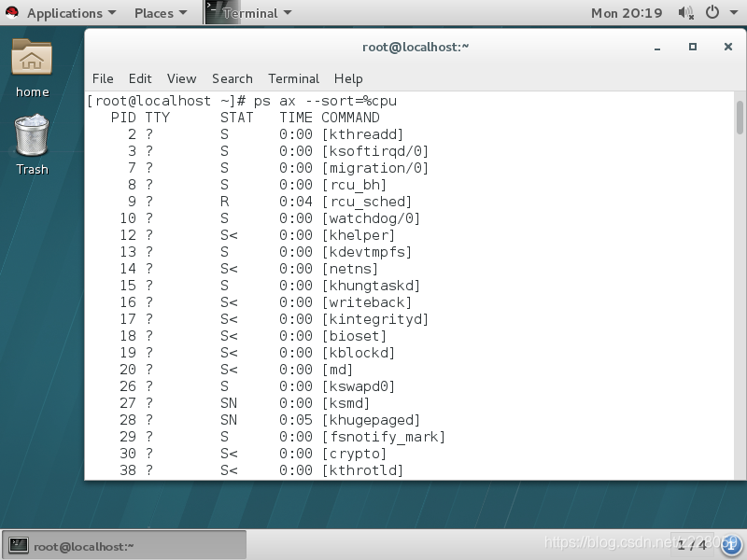Viewport: 747px width, 560px height.
Task: Open the Places menu
Action: [161, 13]
